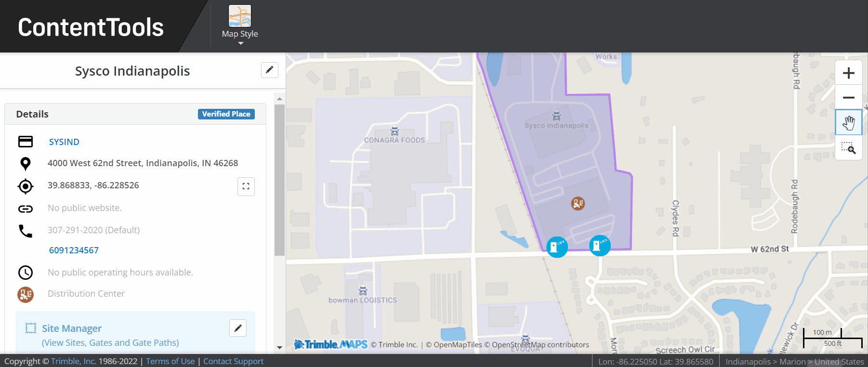Image resolution: width=868 pixels, height=367 pixels.
Task: Zoom in on the map
Action: click(x=849, y=73)
